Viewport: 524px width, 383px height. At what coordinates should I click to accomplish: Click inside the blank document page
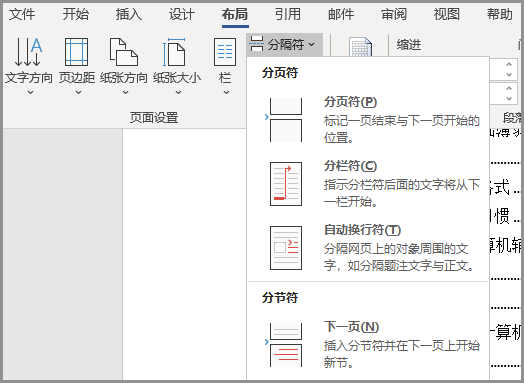coord(184,254)
